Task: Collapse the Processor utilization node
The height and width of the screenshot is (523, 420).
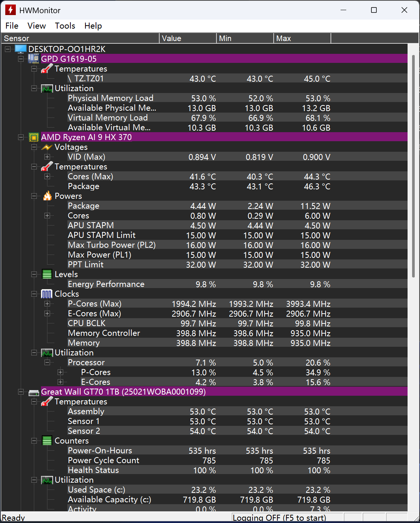Action: tap(47, 362)
